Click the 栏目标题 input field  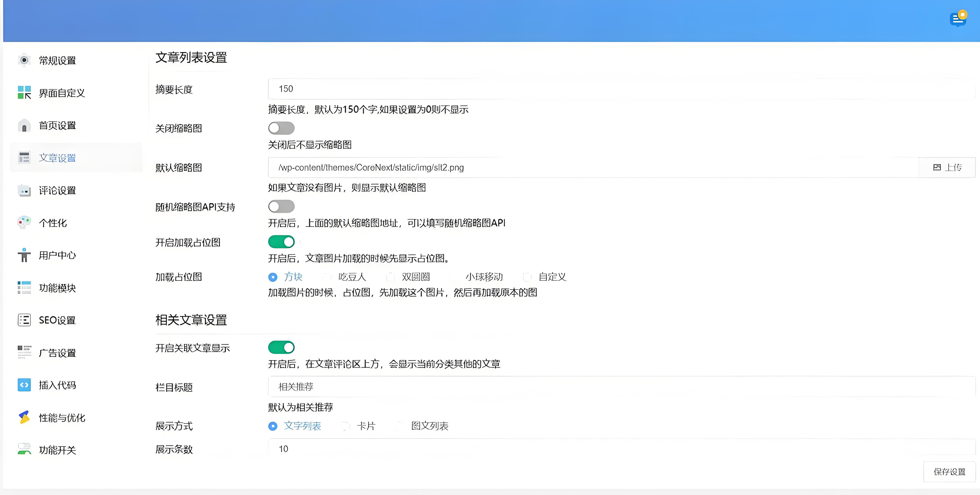tap(622, 387)
